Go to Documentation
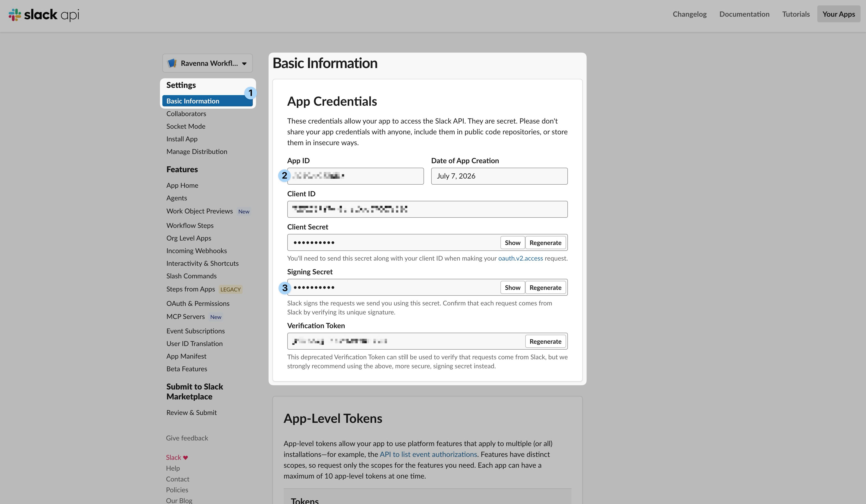Screen dimensions: 866x504 (744, 14)
